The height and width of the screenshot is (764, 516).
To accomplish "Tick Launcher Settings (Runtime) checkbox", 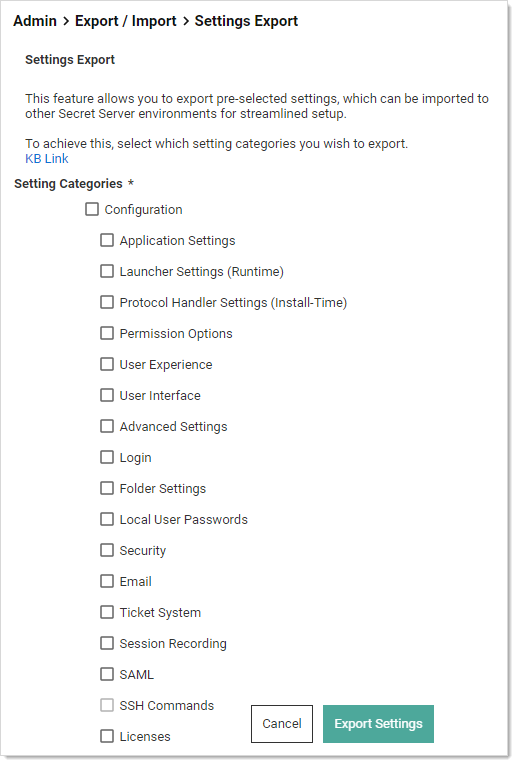I will tap(107, 271).
